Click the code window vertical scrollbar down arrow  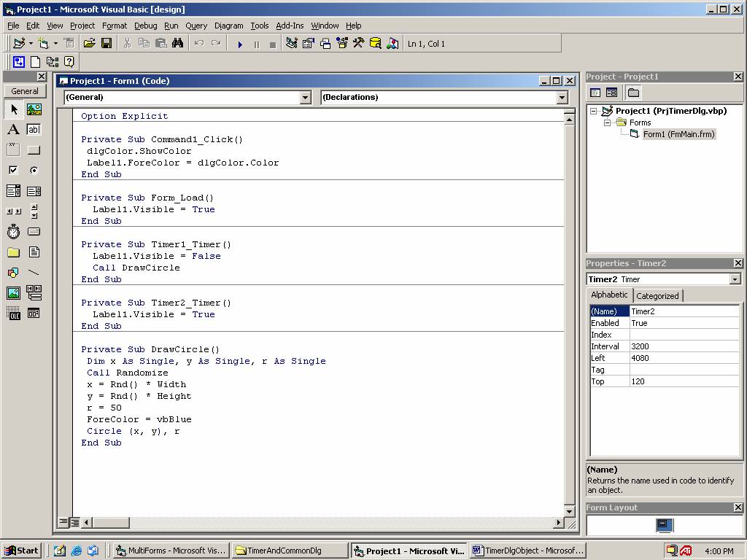(570, 510)
